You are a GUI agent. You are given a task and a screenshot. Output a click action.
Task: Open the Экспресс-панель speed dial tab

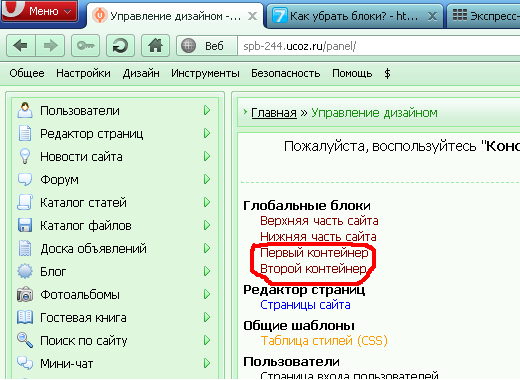click(483, 16)
